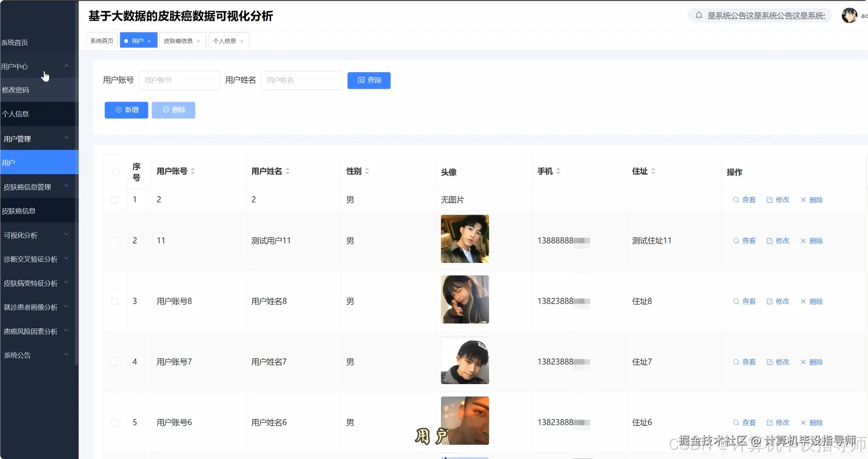Click the notification bell icon in top bar
Image resolution: width=868 pixels, height=459 pixels.
click(698, 15)
